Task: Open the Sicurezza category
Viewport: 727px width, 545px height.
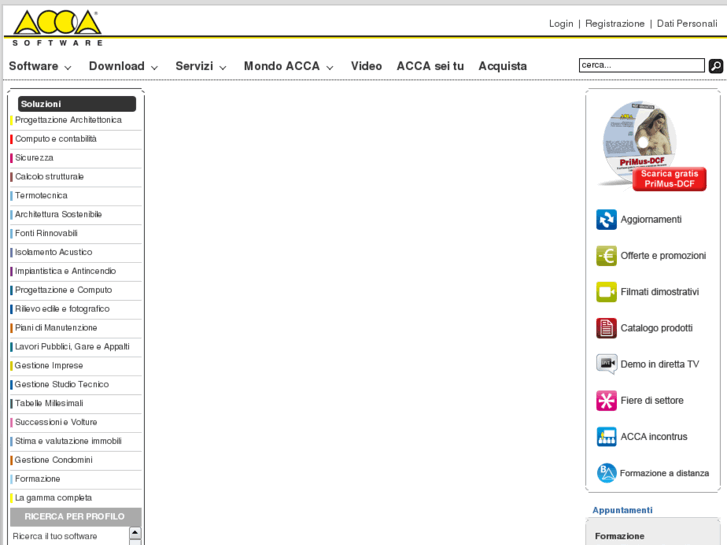Action: click(x=34, y=158)
